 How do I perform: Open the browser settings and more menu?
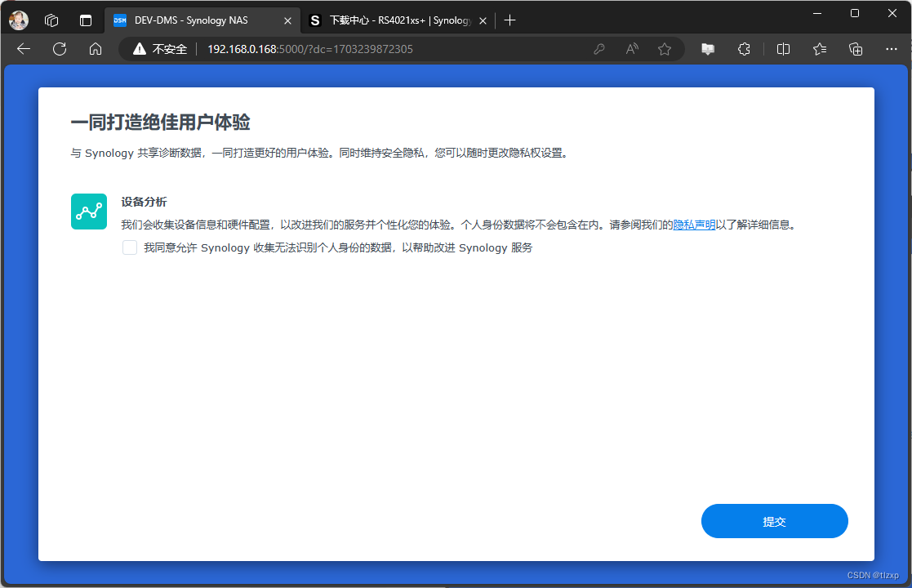891,50
